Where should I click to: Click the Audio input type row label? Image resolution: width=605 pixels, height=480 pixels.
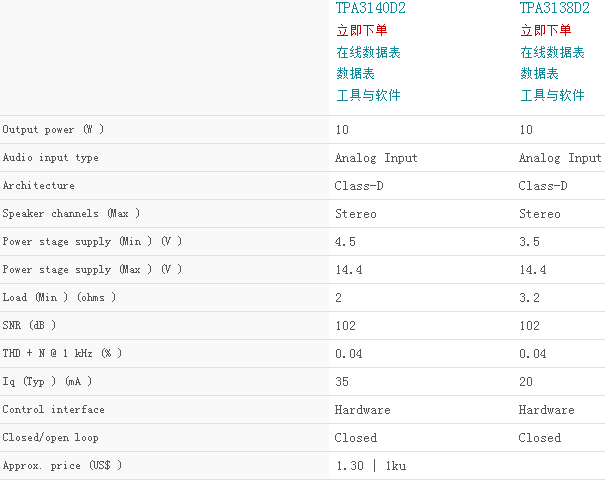click(51, 158)
